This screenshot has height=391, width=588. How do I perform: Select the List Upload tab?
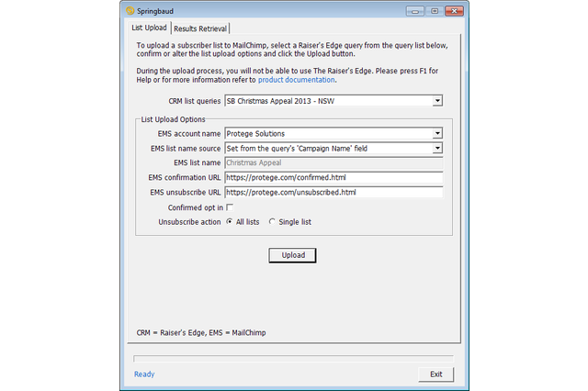(149, 28)
